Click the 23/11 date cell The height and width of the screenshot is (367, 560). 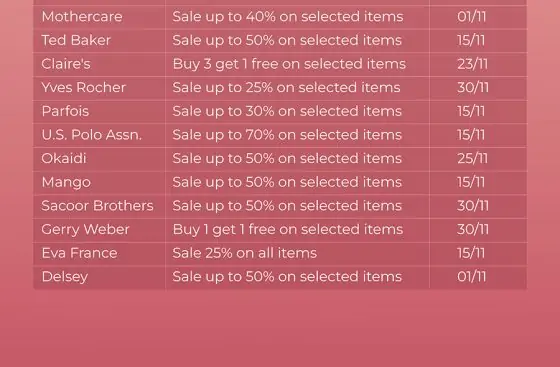[x=472, y=64]
